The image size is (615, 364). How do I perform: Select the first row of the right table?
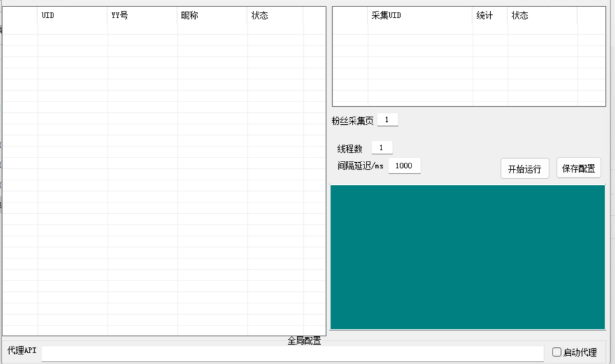[468, 29]
